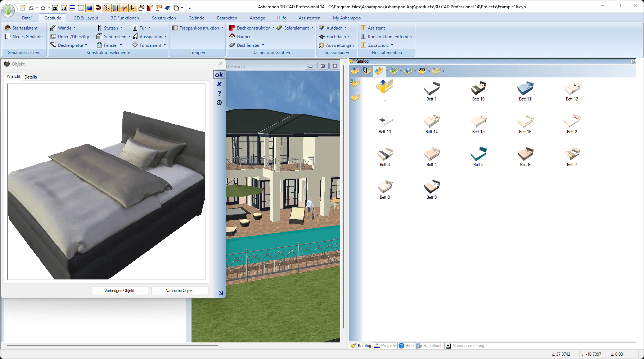The width and height of the screenshot is (644, 359).
Task: Open the Gauben roof tool
Action: (x=243, y=36)
